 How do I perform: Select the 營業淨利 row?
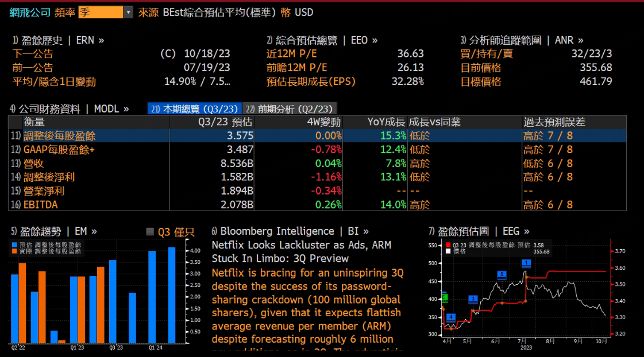318,191
